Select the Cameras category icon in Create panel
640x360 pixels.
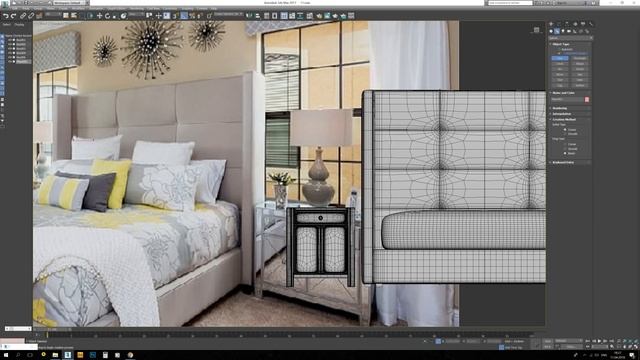tap(569, 31)
